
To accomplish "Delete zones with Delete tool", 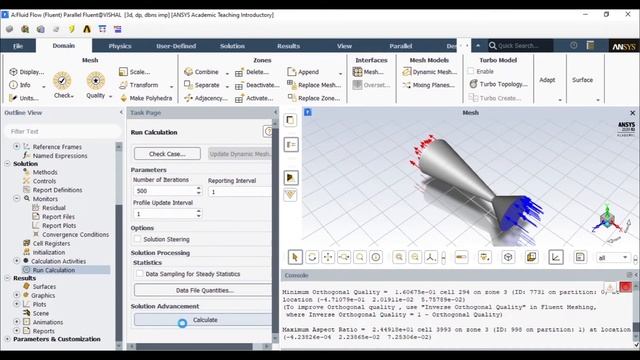I will pyautogui.click(x=252, y=72).
